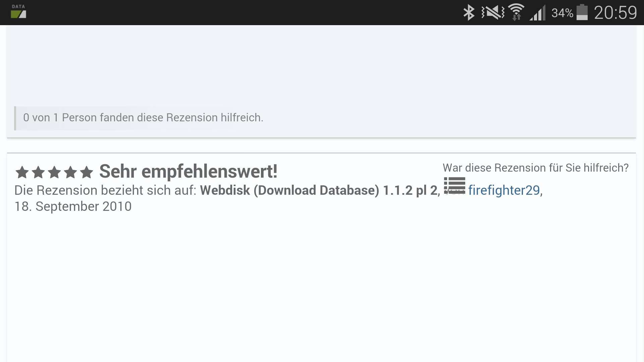Image resolution: width=644 pixels, height=362 pixels.
Task: Tap the third rating star
Action: click(x=54, y=172)
